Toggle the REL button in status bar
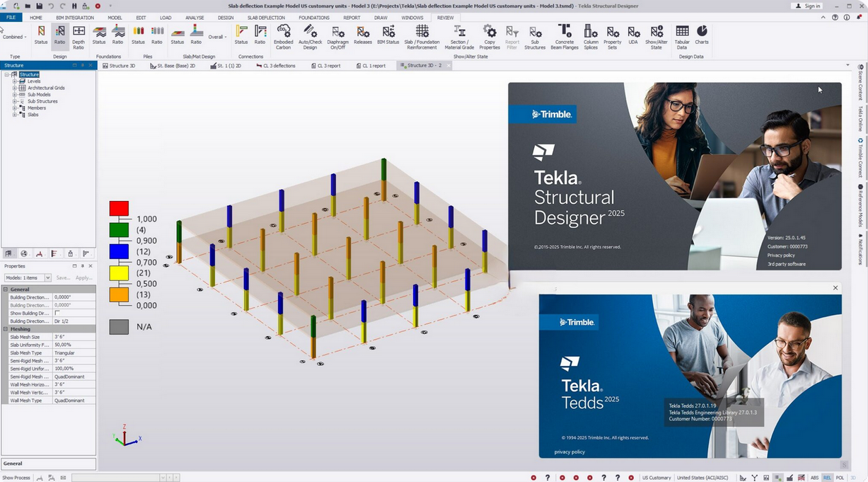Screen dimensions: 868x482 (x=827, y=478)
